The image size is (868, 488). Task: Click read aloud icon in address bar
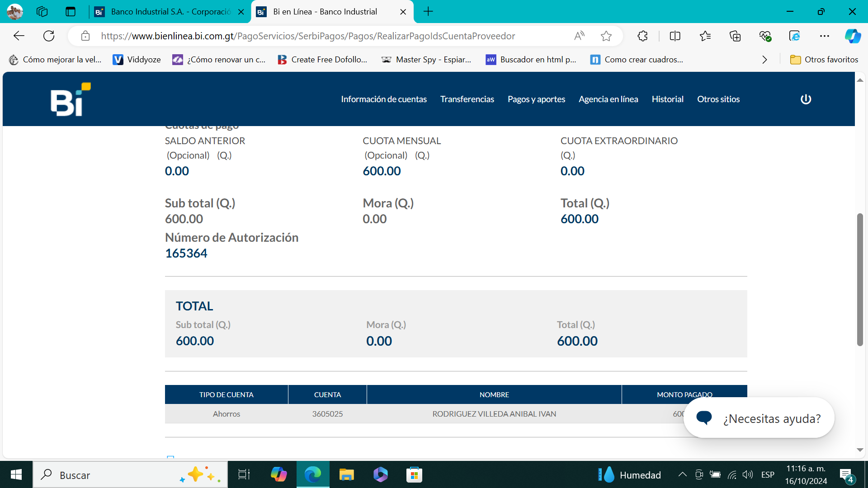(579, 36)
